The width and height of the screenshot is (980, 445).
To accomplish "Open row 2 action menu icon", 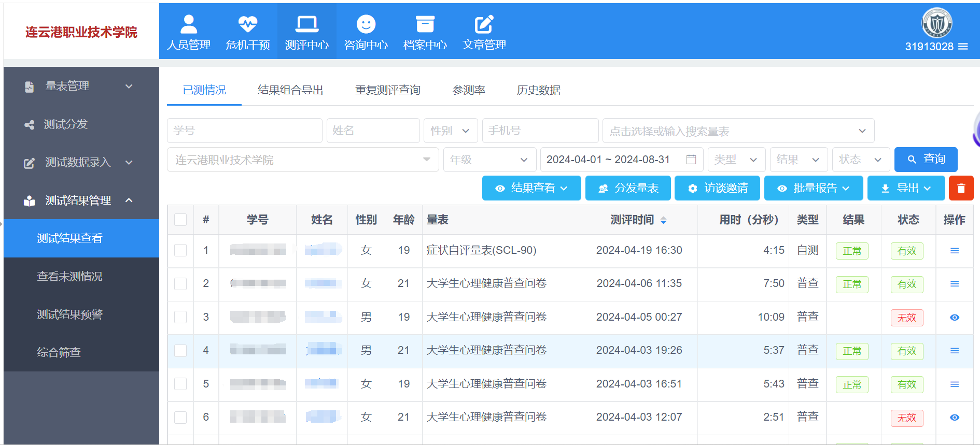I will [x=954, y=284].
